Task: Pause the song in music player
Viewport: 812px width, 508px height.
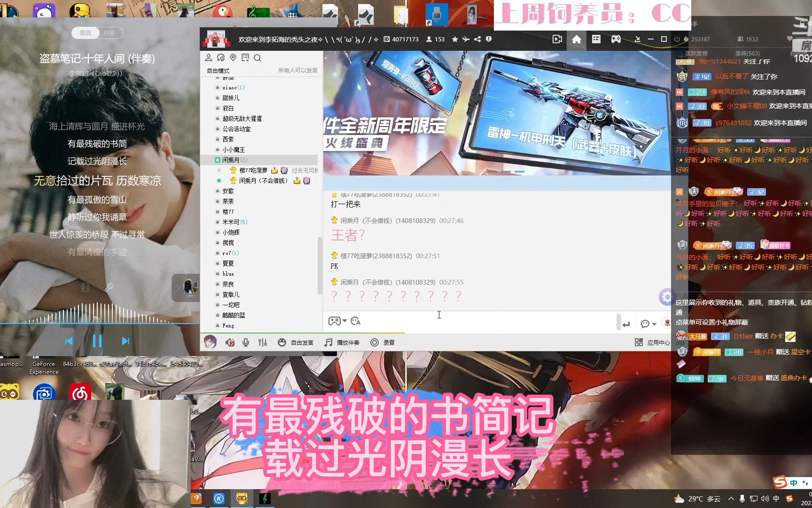Action: (x=97, y=341)
